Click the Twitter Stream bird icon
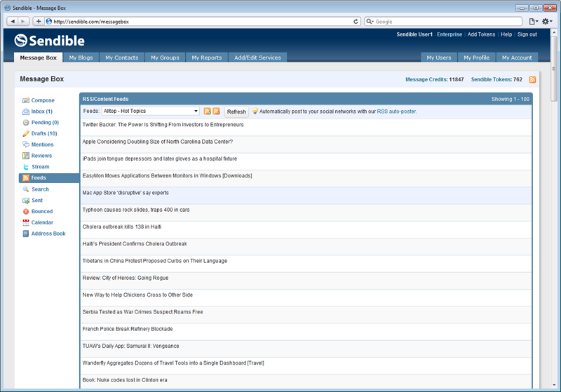 pos(26,167)
